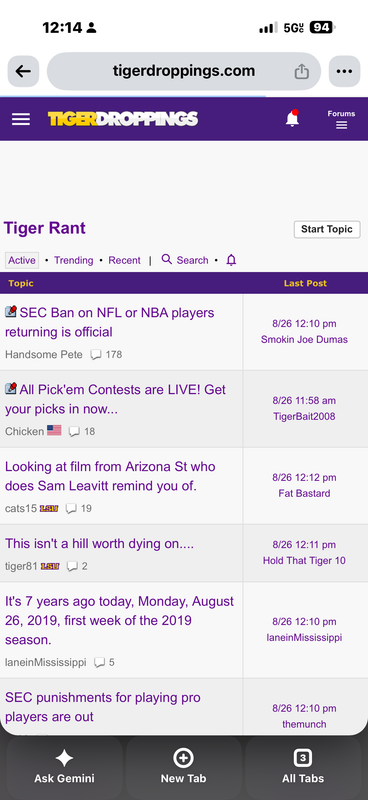
Task: Switch to the Trending tab
Action: coord(73,260)
